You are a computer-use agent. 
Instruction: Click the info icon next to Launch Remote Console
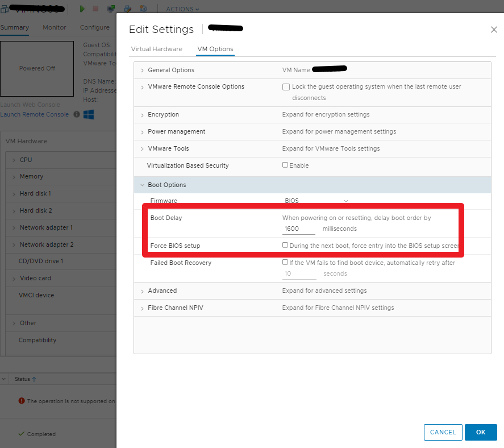click(x=77, y=114)
